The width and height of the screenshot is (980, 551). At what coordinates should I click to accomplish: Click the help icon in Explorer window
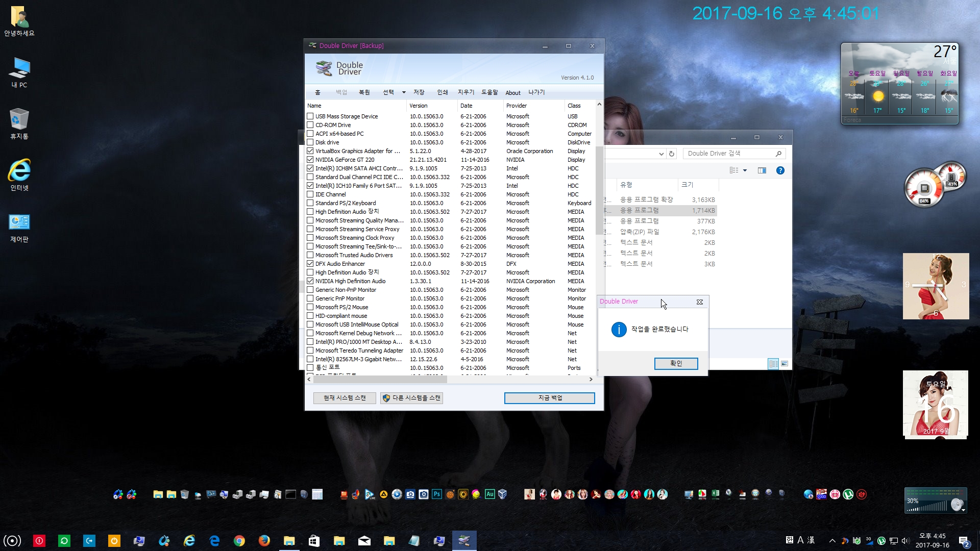[780, 170]
